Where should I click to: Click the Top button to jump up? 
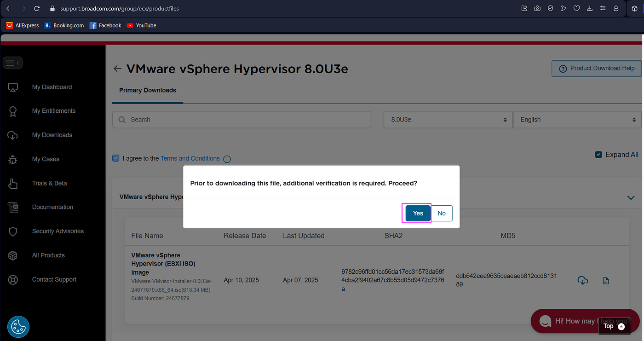614,326
